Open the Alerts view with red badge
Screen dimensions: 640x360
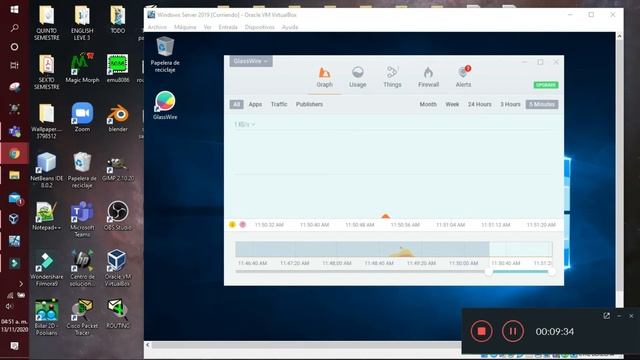[x=463, y=77]
